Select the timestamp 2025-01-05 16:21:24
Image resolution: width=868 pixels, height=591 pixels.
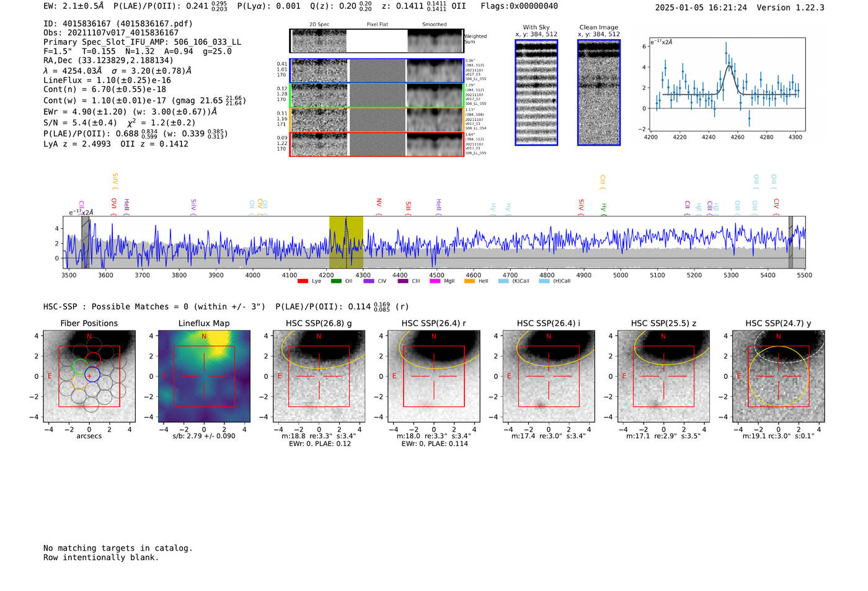(x=701, y=7)
